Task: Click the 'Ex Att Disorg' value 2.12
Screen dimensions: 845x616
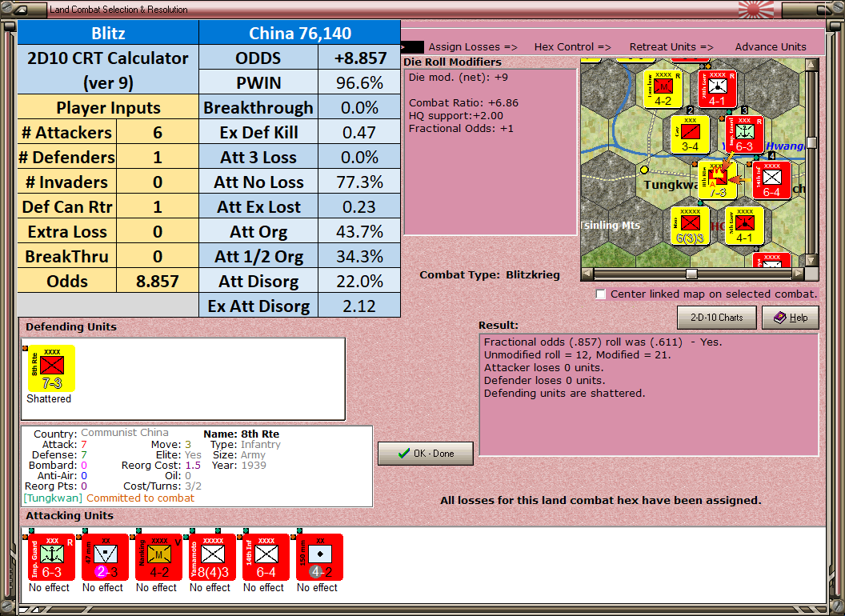Action: 359,306
